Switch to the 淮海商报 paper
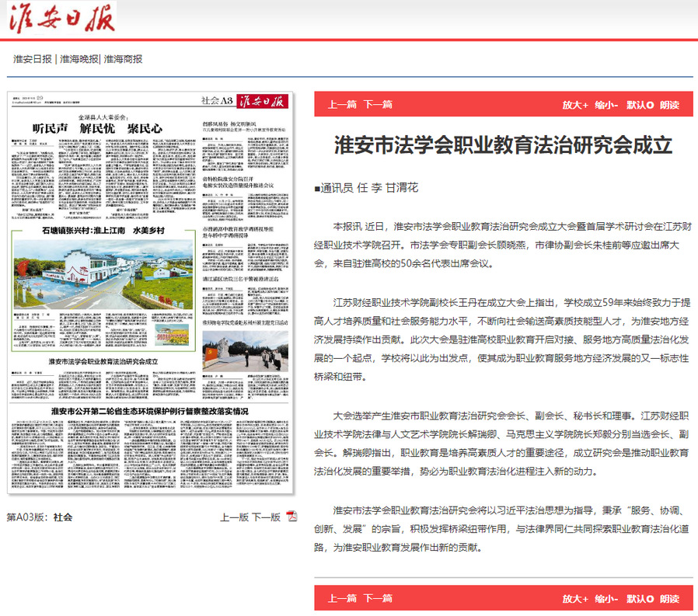 124,59
